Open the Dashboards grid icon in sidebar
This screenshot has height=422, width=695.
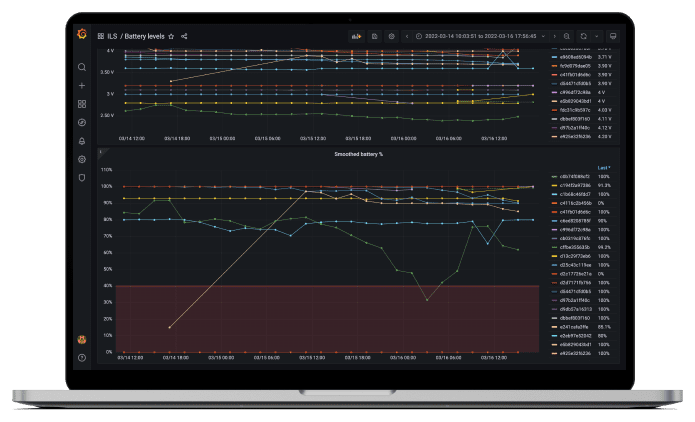click(82, 104)
